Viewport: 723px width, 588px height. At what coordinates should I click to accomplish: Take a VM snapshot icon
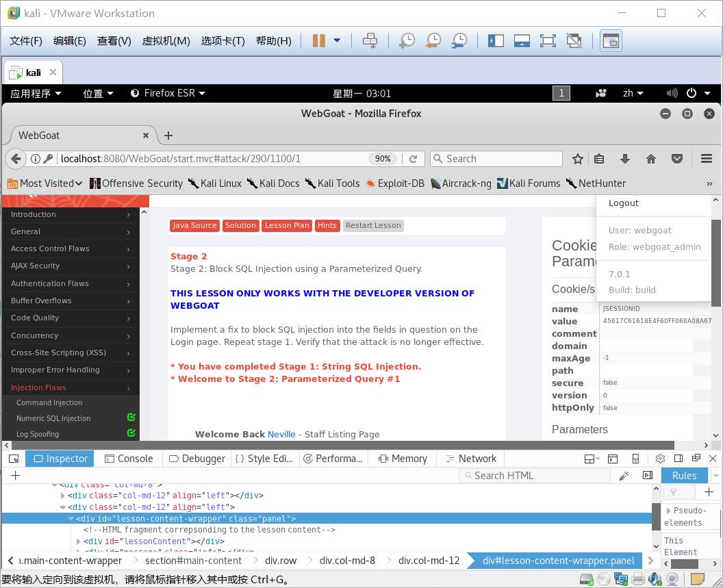(407, 40)
